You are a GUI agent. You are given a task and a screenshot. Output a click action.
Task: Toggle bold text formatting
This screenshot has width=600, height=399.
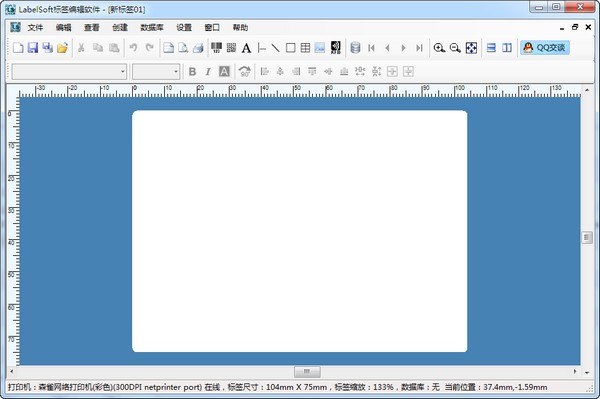tap(192, 72)
